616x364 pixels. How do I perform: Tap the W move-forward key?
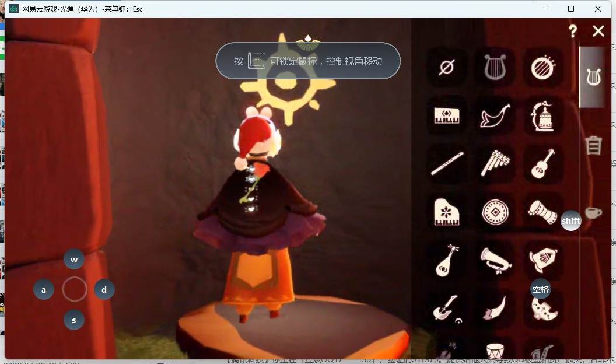pos(74,259)
